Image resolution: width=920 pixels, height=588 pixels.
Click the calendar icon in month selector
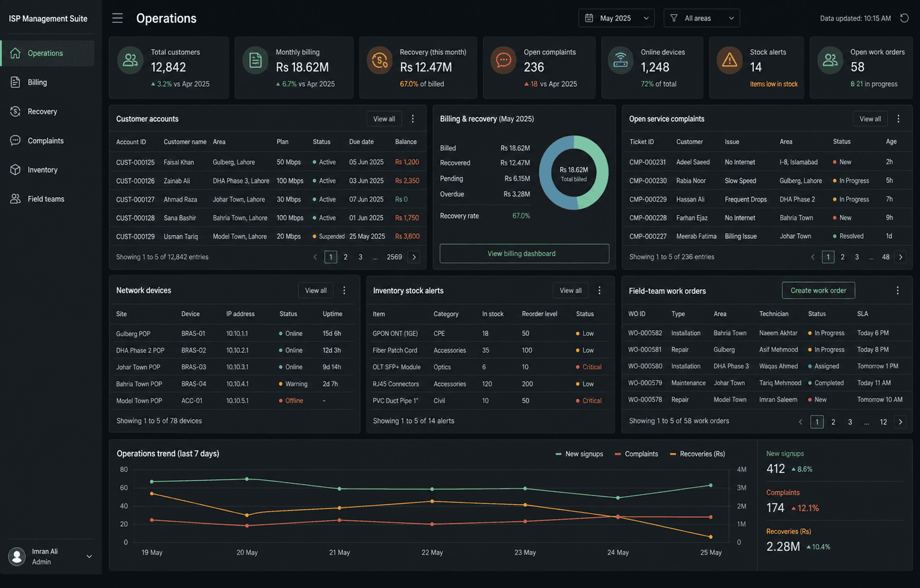pos(589,18)
